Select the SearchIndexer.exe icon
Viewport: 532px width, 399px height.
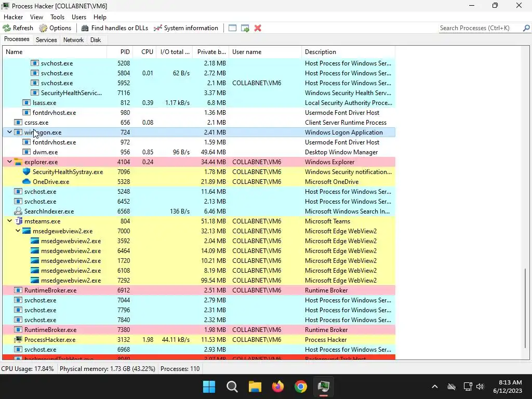click(x=18, y=211)
